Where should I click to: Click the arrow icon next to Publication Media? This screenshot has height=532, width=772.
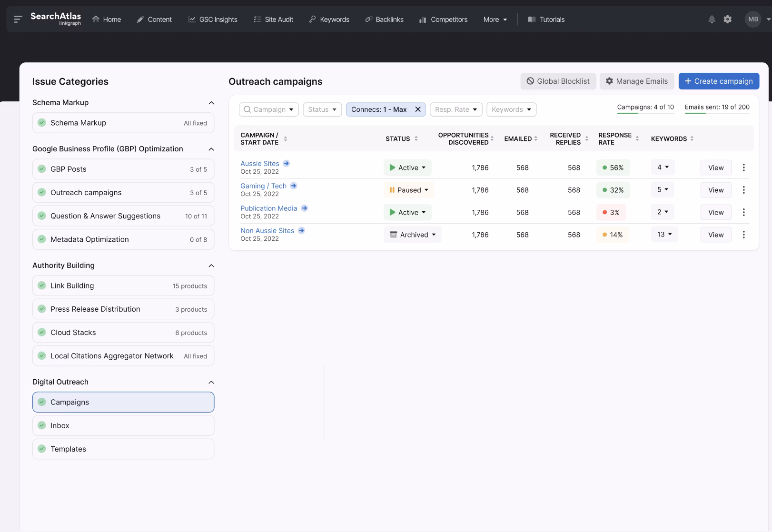click(x=304, y=208)
